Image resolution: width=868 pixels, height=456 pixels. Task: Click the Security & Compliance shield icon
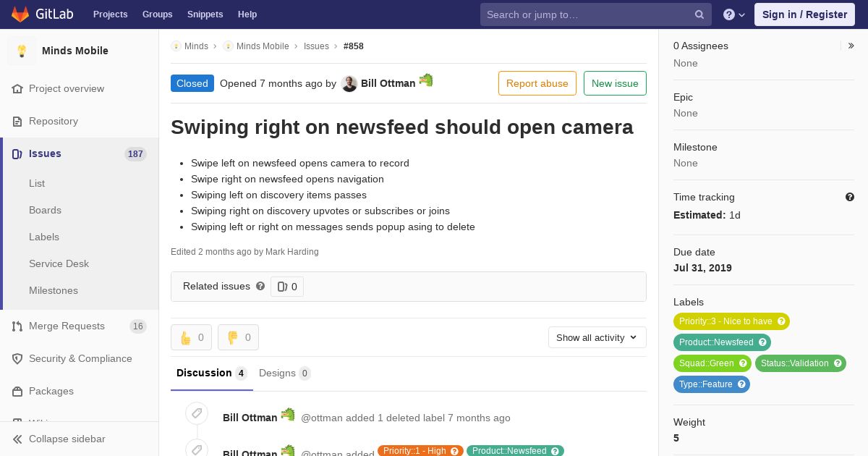pos(17,358)
